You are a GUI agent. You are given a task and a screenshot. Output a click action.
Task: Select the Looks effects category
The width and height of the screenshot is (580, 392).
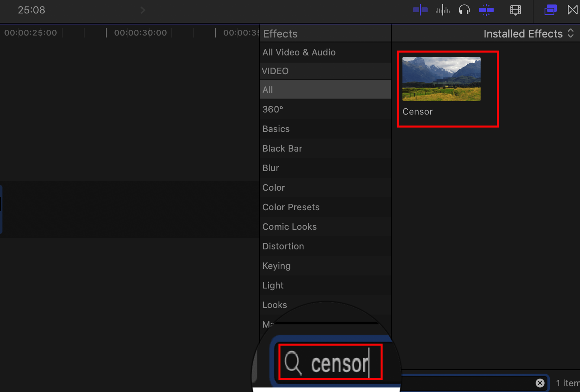(x=325, y=305)
